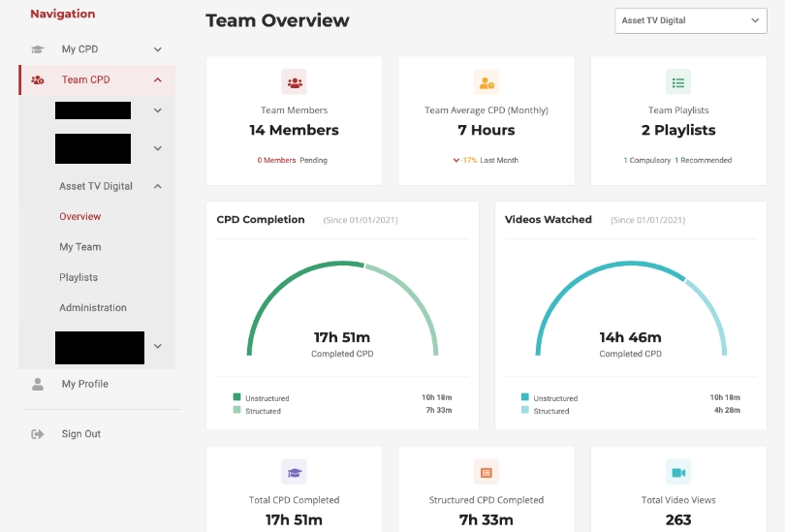Click the team group icon beside Team CPD
The width and height of the screenshot is (785, 532).
pos(38,80)
